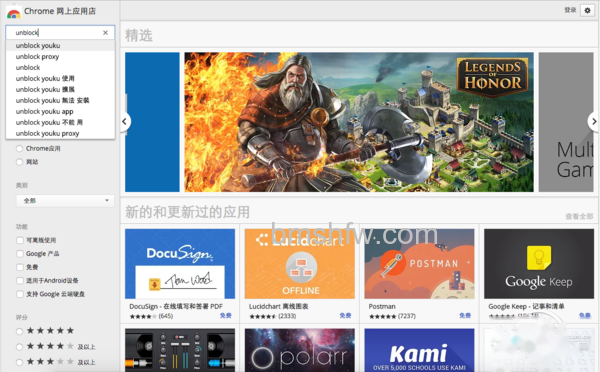Select suggestion "unblock youku proxy"

(x=60, y=134)
